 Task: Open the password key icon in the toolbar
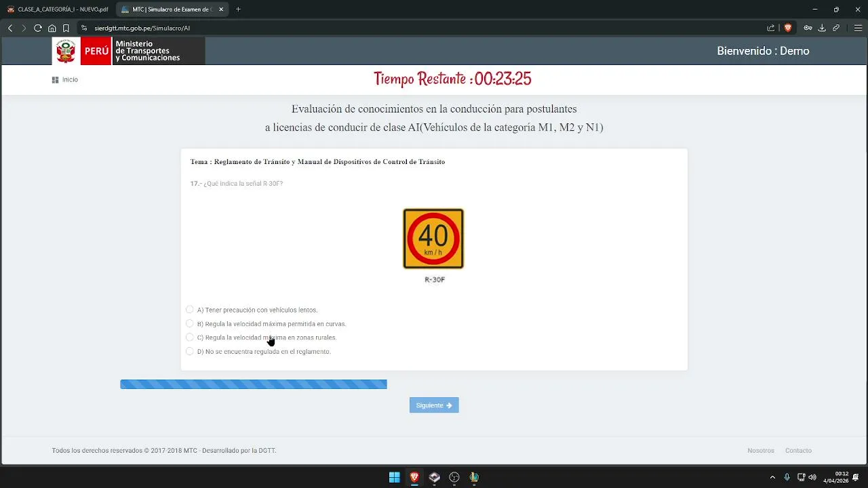[x=808, y=28]
